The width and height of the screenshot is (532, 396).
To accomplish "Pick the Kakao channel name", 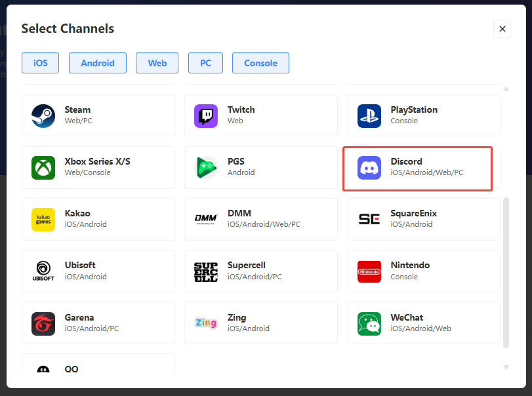I will 77,213.
